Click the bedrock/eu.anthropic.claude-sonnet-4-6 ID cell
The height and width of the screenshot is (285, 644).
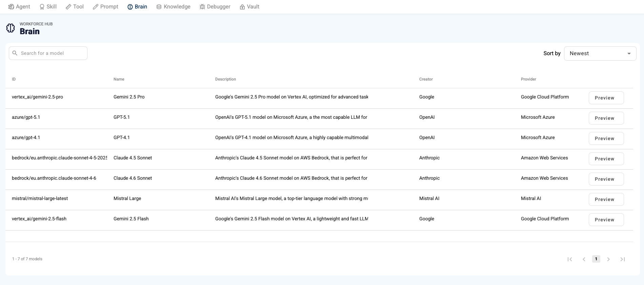pyautogui.click(x=54, y=178)
